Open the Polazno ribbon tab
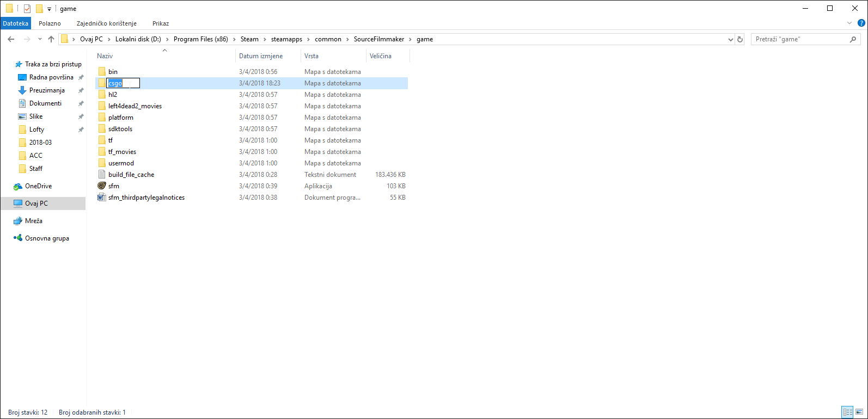Viewport: 868px width, 419px height. point(50,23)
